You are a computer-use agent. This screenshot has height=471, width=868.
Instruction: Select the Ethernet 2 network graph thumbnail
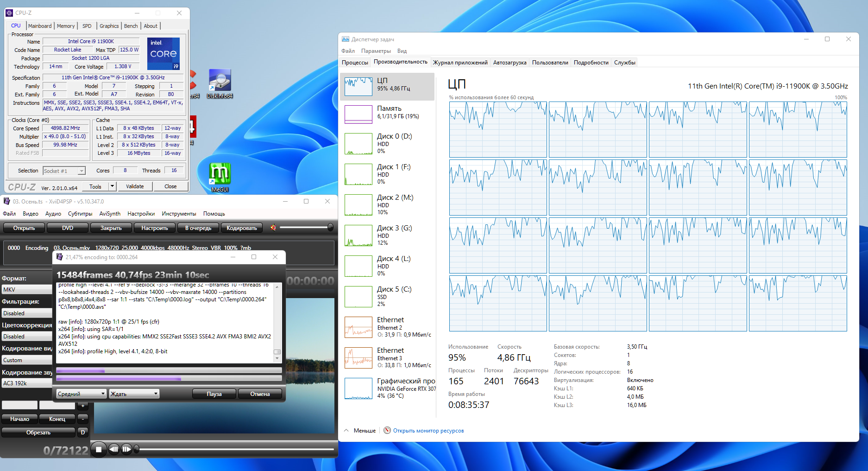pos(359,327)
